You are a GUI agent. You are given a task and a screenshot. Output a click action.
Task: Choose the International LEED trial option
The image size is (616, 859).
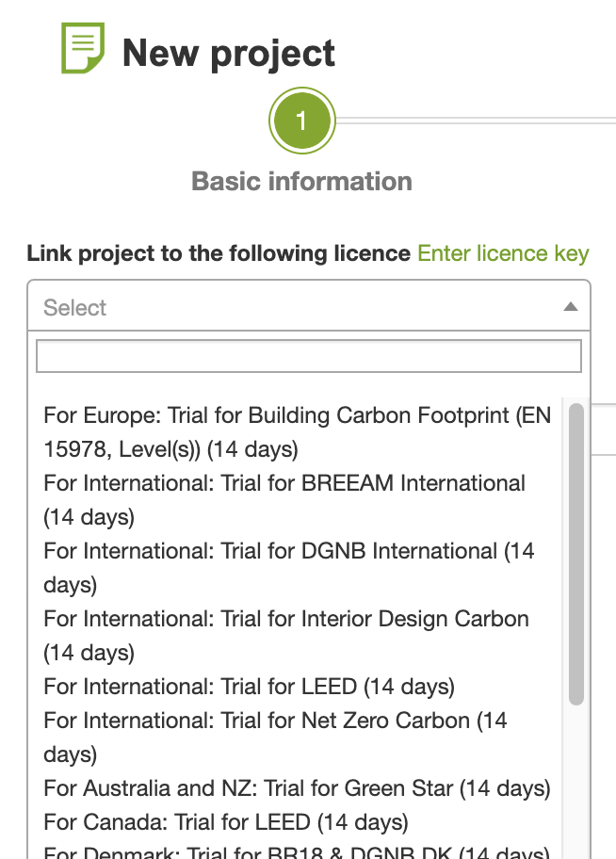[x=249, y=687]
